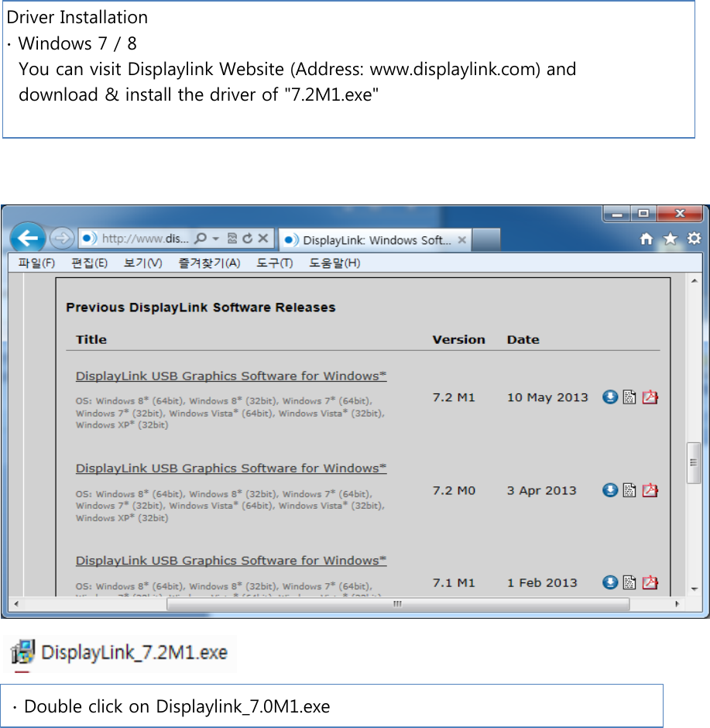Close the DisplayLink browser tab
The width and height of the screenshot is (710, 728).
tap(461, 240)
